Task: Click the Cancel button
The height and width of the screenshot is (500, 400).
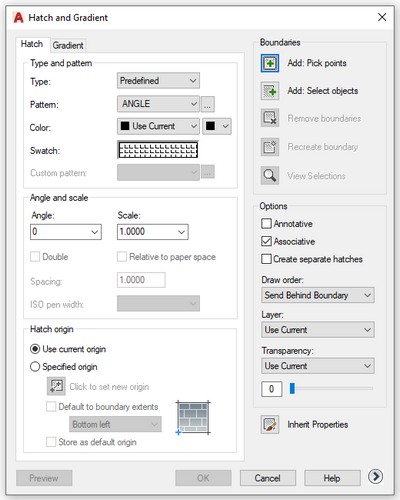Action: (x=268, y=478)
